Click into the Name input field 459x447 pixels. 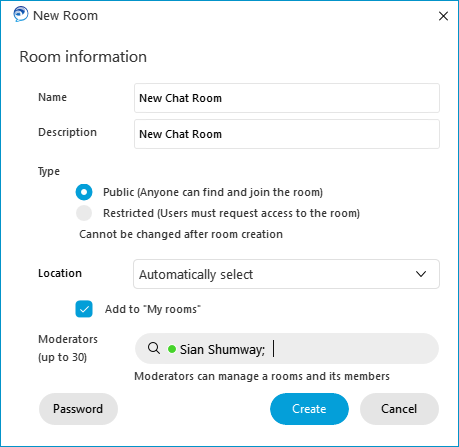[287, 98]
